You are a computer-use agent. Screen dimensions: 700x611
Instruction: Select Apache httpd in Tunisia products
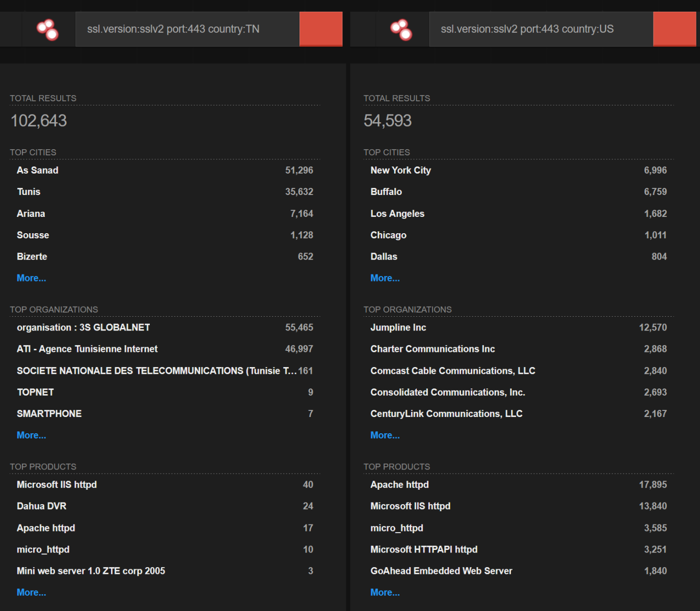tap(46, 528)
